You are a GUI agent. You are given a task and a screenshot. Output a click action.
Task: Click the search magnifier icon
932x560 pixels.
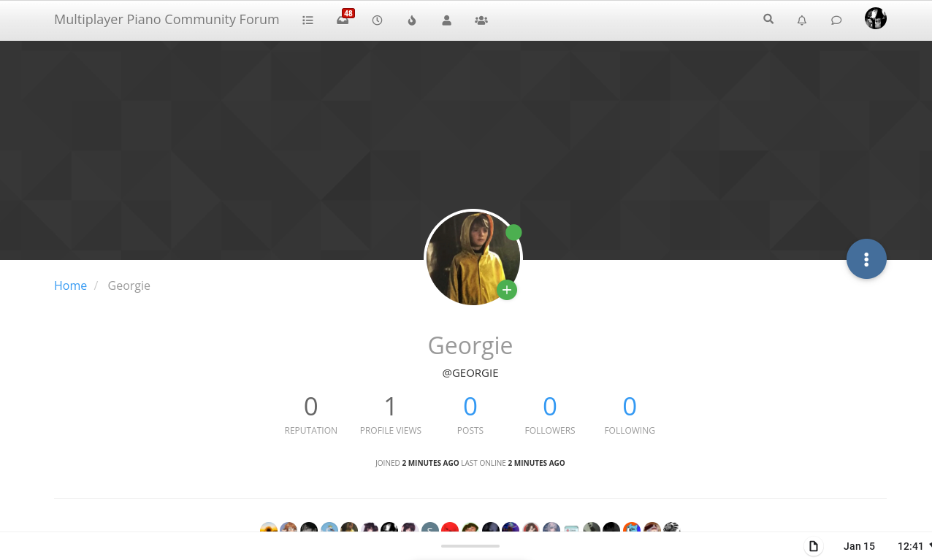768,20
